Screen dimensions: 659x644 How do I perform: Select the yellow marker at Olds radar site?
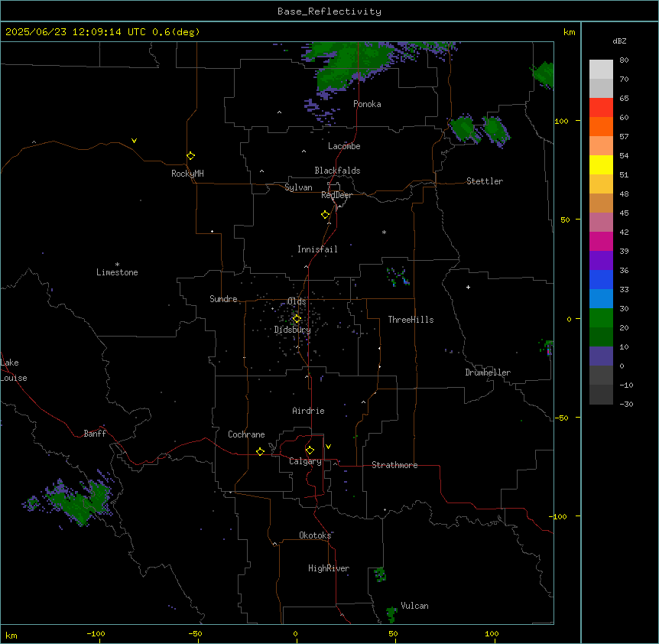pos(297,319)
